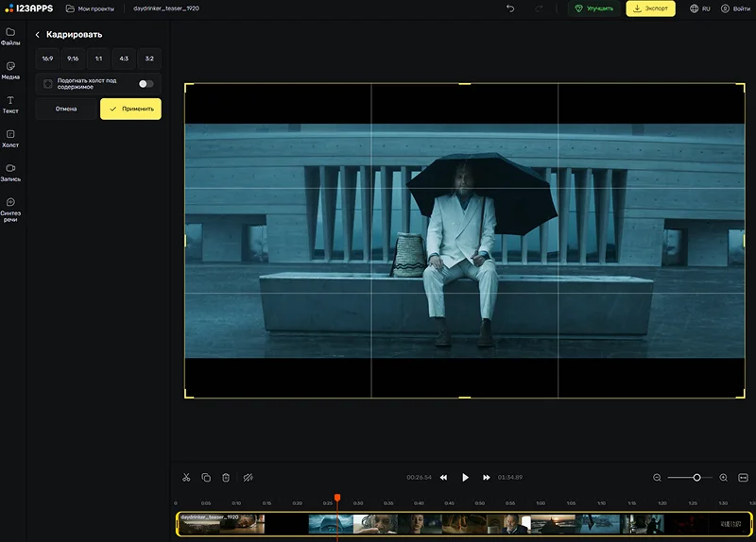The width and height of the screenshot is (756, 542).
Task: Zoom out the timeline
Action: tap(657, 478)
